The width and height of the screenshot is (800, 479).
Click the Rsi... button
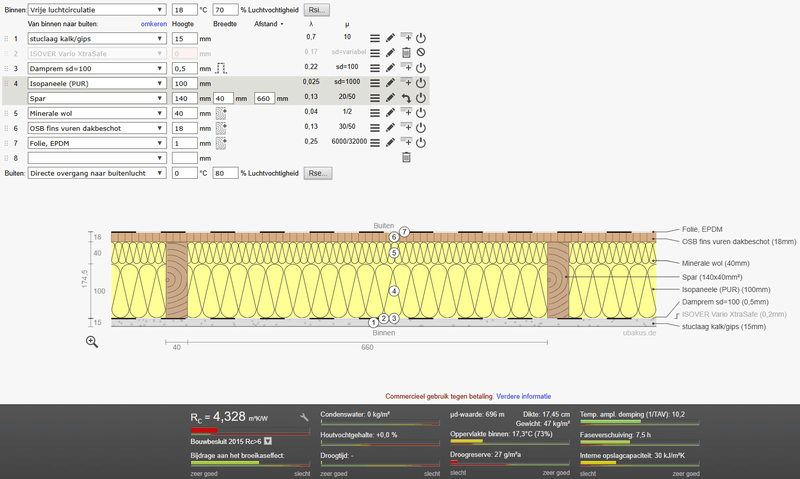coord(317,10)
